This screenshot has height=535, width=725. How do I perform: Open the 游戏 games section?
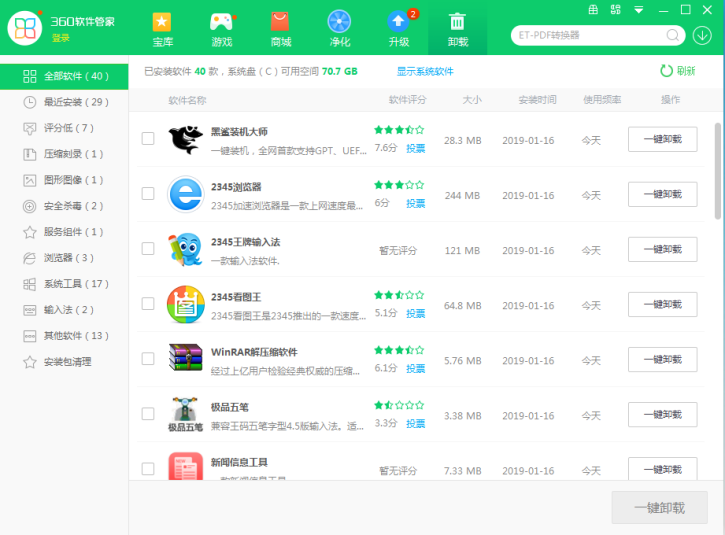click(221, 29)
